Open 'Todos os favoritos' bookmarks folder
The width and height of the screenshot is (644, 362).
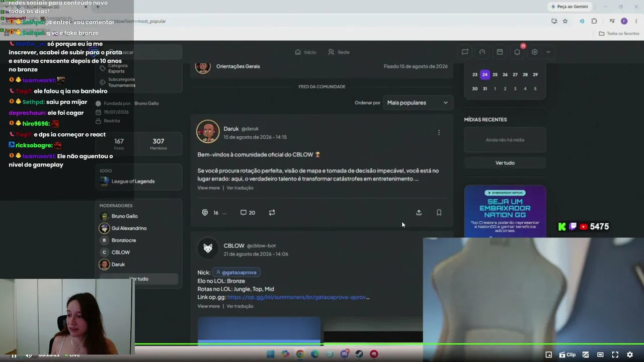[x=619, y=34]
